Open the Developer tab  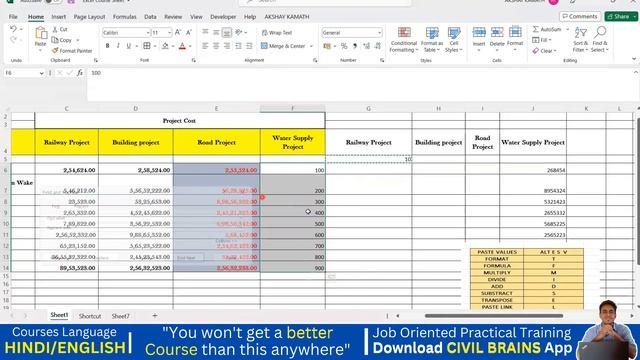(223, 17)
